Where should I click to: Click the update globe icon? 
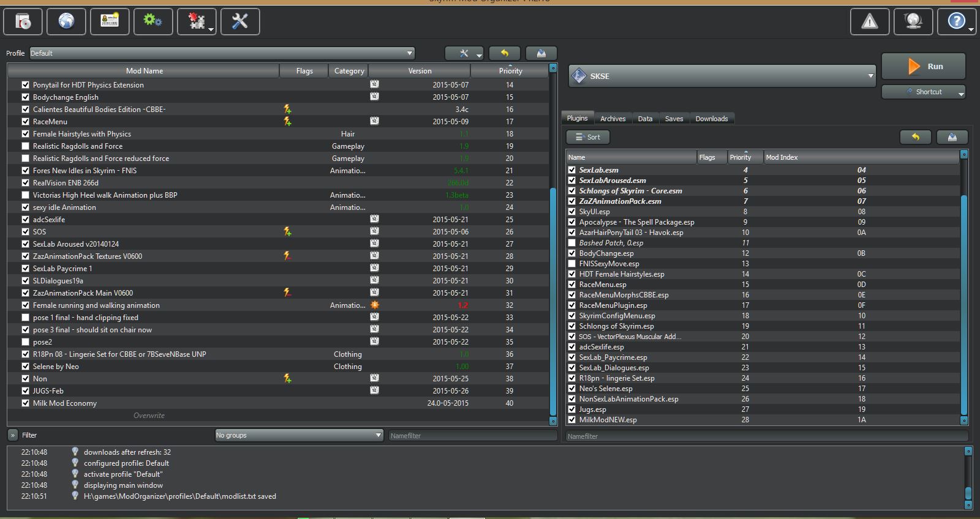pos(913,22)
